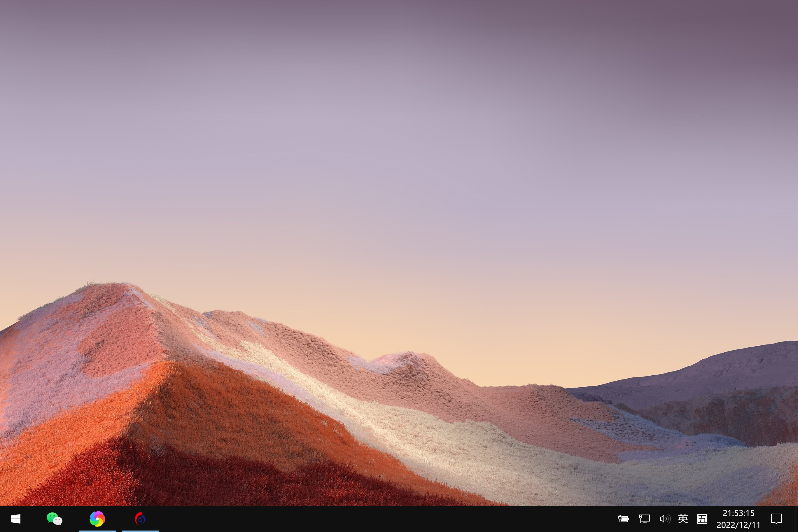The image size is (798, 532).
Task: Click the battery power tray icon
Action: 623,519
